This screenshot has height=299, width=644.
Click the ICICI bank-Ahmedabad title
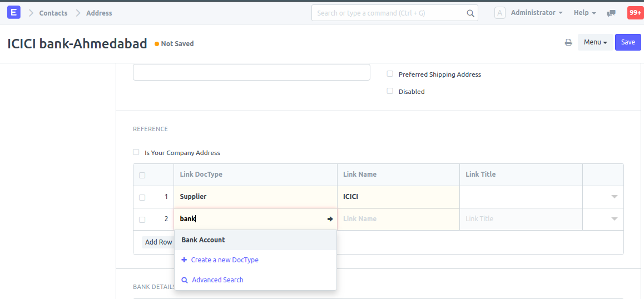pos(77,43)
